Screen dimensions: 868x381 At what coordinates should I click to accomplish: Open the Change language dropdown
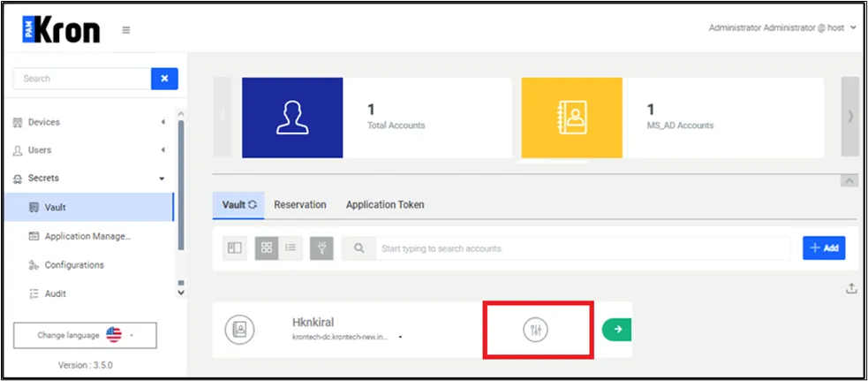point(85,335)
